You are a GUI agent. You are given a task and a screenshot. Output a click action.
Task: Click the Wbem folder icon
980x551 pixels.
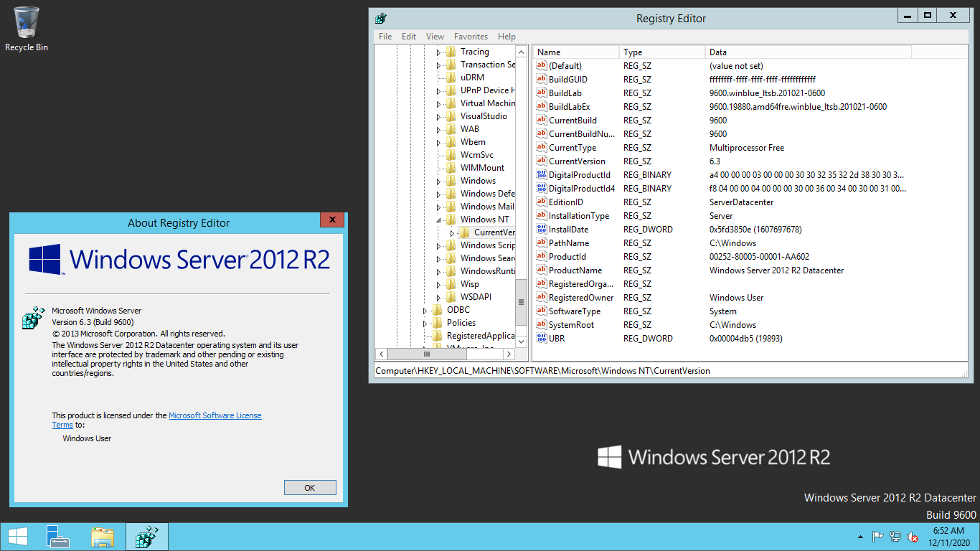coord(451,142)
